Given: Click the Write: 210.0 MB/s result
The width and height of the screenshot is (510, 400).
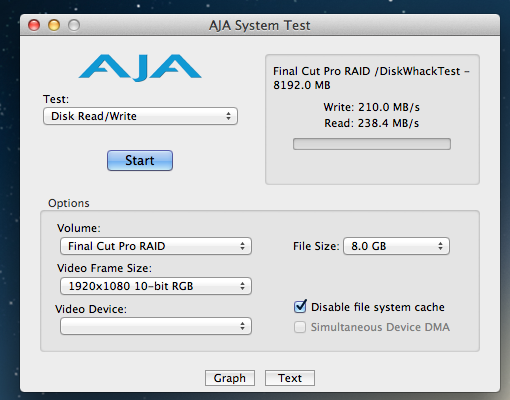Looking at the screenshot, I should click(371, 107).
